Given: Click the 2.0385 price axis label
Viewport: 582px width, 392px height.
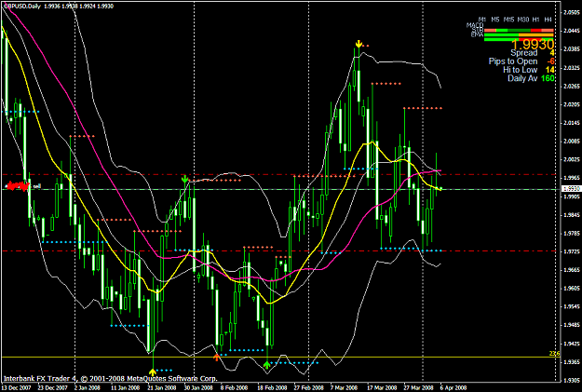Looking at the screenshot, I should click(x=571, y=49).
